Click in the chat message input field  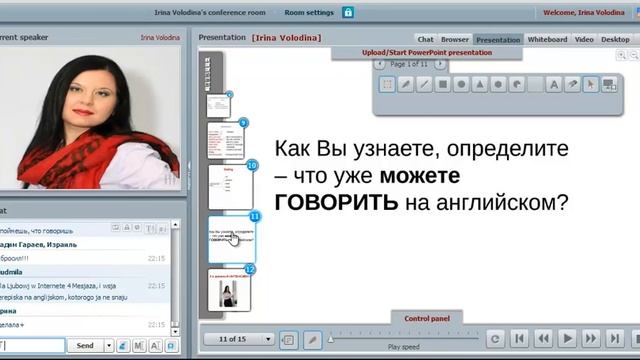[x=32, y=346]
